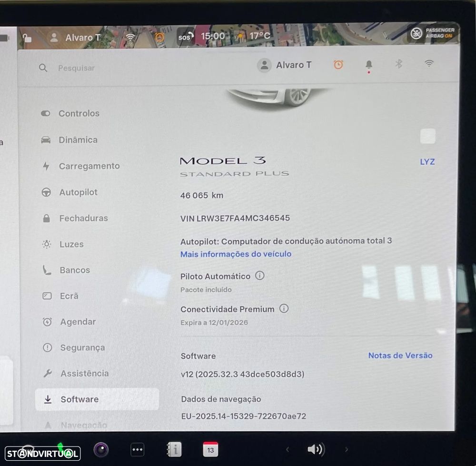Screen dimensions: 476x466
Task: Click navigation data EU-2025.14-15329-722670ae72
Action: (243, 416)
